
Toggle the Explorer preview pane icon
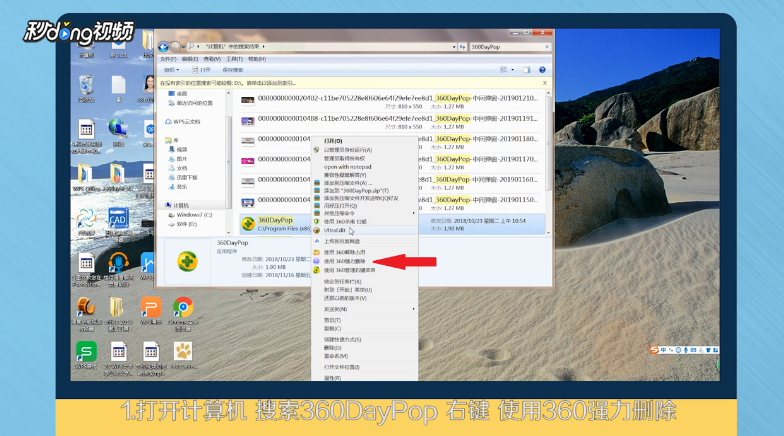click(x=526, y=70)
